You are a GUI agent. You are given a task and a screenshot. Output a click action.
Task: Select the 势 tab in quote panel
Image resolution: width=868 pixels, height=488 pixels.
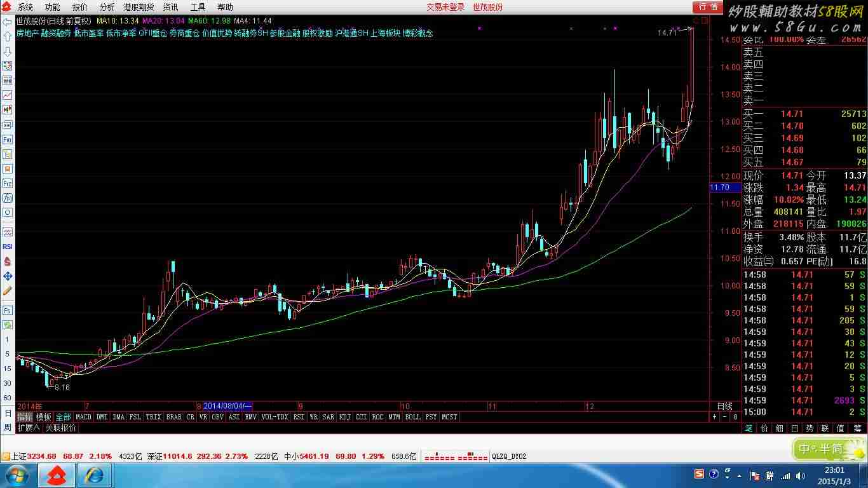click(810, 429)
